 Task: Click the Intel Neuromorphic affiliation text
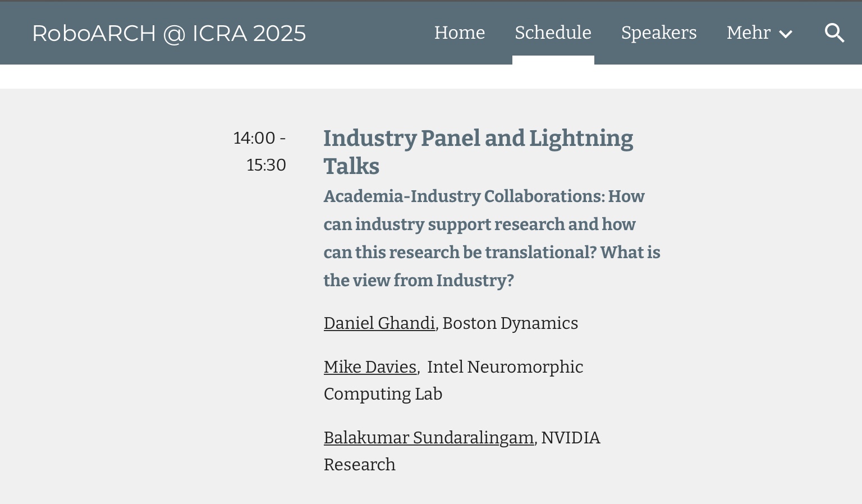pos(505,367)
